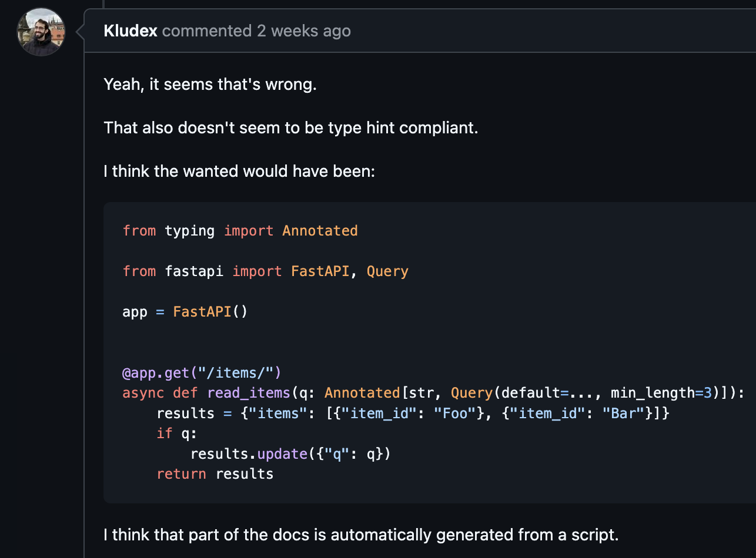Click the "2 weeks ago" timestamp
The width and height of the screenshot is (756, 558).
pos(303,31)
